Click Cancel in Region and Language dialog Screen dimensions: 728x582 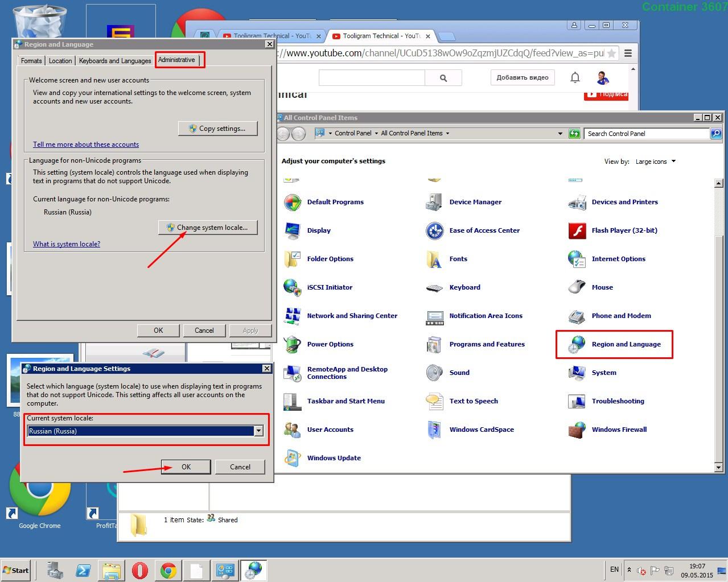coord(204,330)
